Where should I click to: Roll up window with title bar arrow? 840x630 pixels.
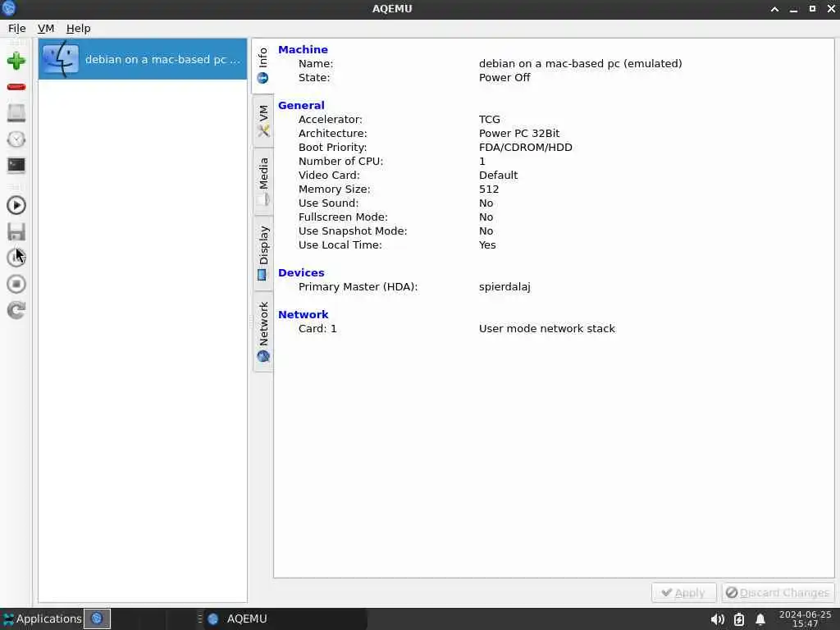click(774, 9)
